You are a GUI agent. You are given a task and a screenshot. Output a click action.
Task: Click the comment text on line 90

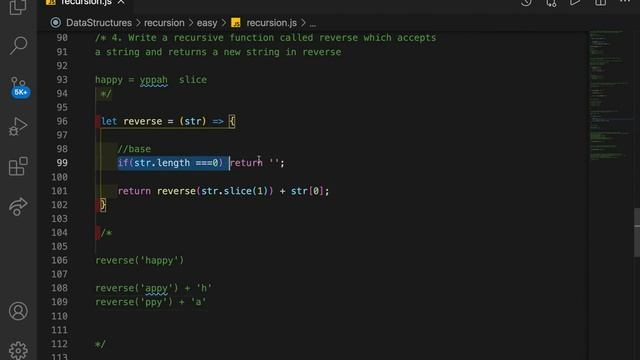coord(266,38)
